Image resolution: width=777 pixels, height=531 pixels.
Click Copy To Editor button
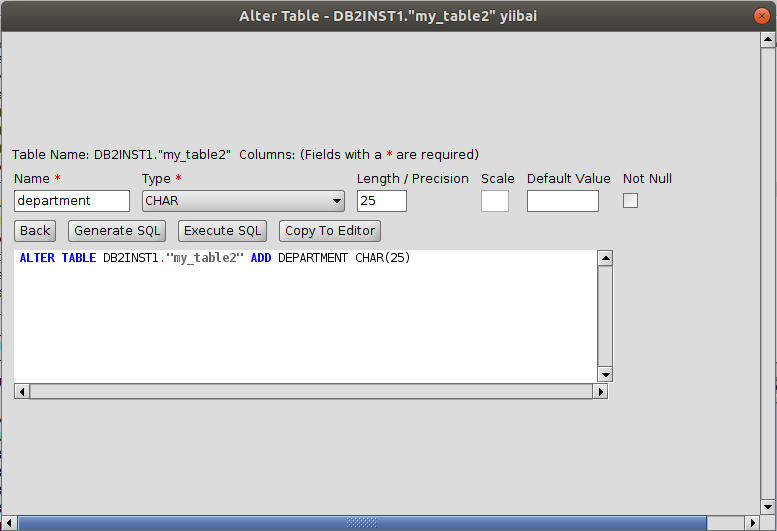tap(330, 231)
